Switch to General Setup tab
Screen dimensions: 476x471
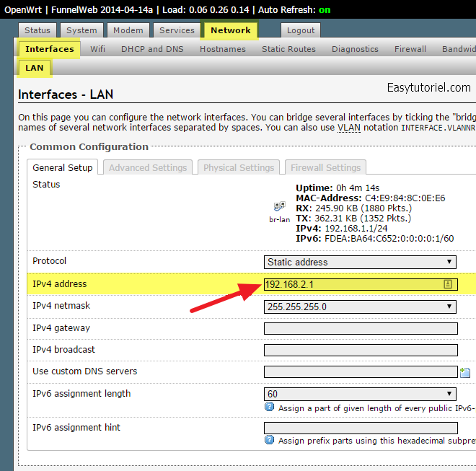[62, 167]
